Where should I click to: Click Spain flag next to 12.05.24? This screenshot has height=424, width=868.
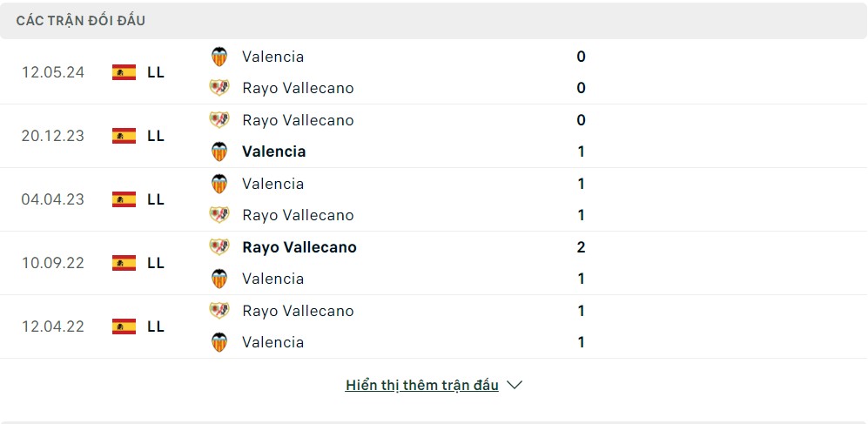pyautogui.click(x=124, y=72)
